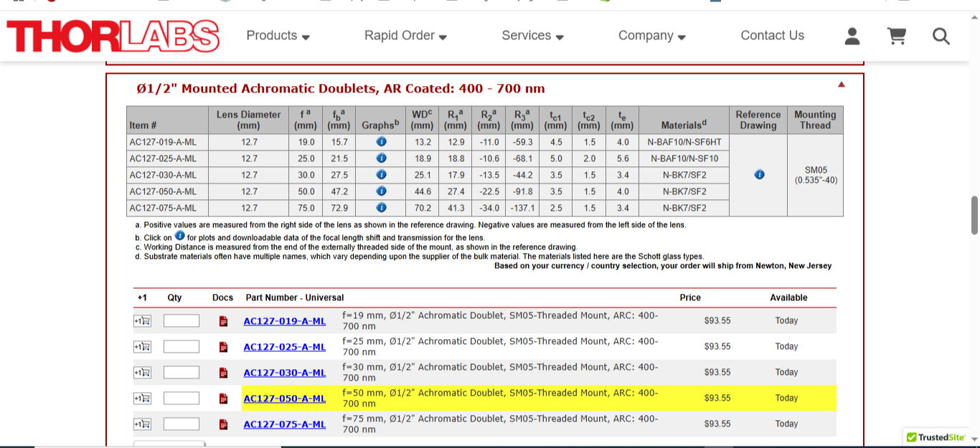980x448 pixels.
Task: Open the Contact Us page
Action: point(773,36)
